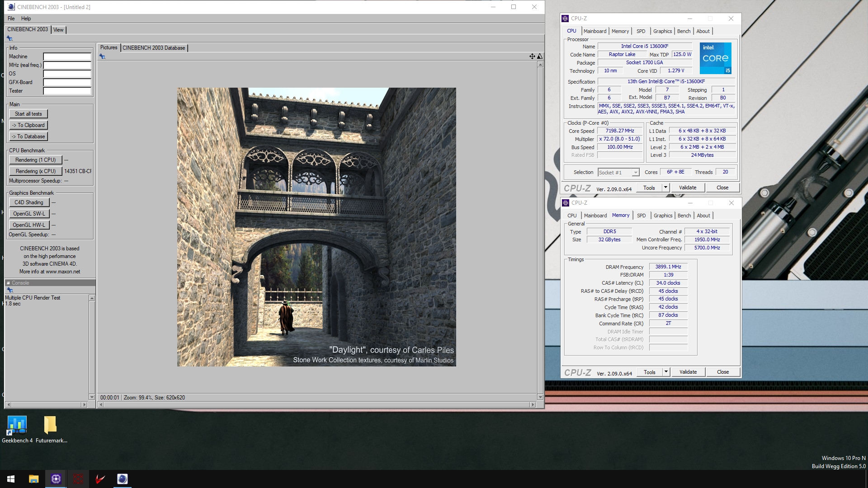This screenshot has height=488, width=868.
Task: Click the zoom triangle icon in picture viewer
Action: [540, 56]
